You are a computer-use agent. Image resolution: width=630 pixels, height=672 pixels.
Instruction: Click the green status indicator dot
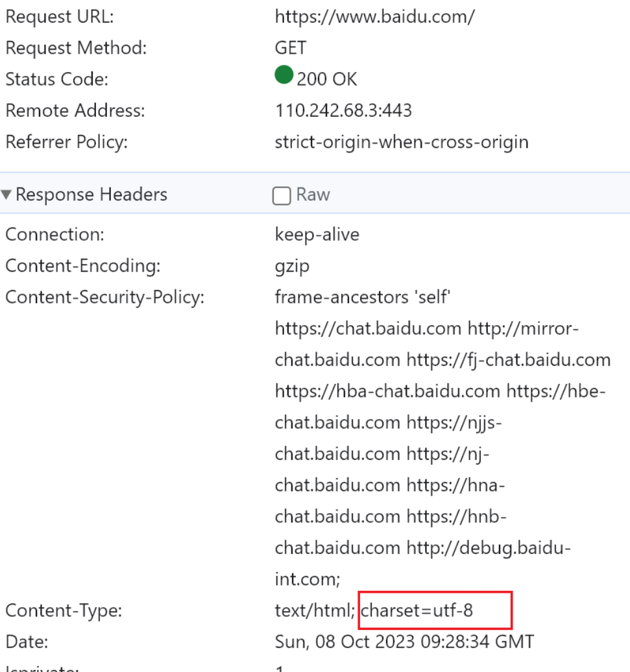tap(284, 76)
